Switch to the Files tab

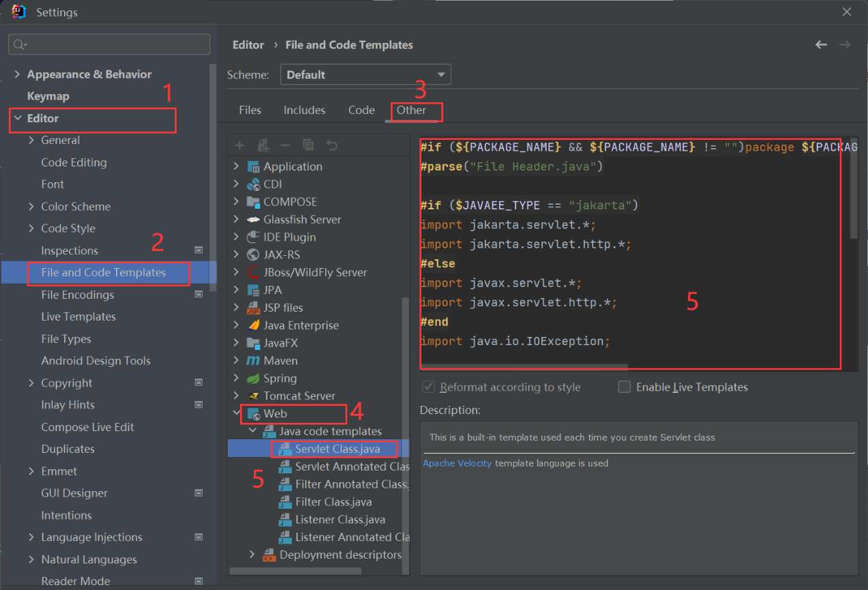(250, 110)
